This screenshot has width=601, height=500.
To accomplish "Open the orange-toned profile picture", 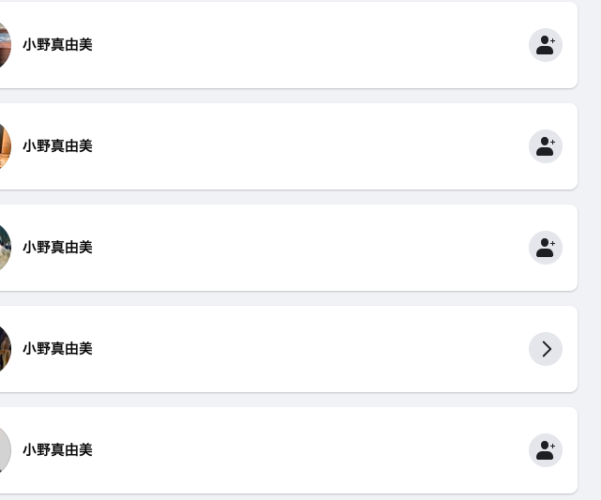I will [x=5, y=146].
